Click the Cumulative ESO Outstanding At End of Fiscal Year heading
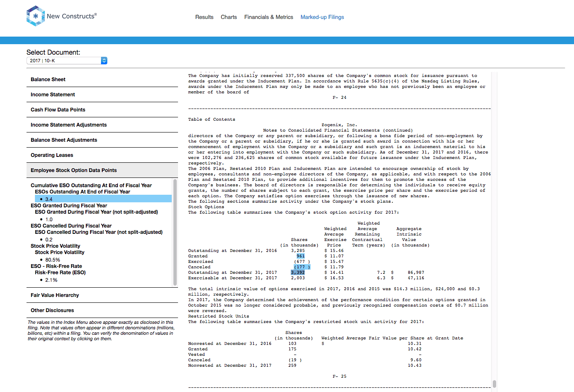The width and height of the screenshot is (574, 392). (x=91, y=185)
